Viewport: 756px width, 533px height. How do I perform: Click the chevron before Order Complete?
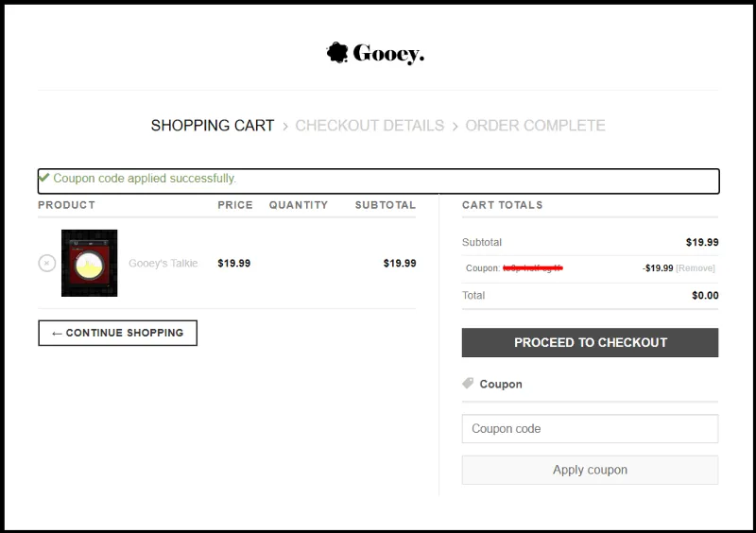coord(455,127)
